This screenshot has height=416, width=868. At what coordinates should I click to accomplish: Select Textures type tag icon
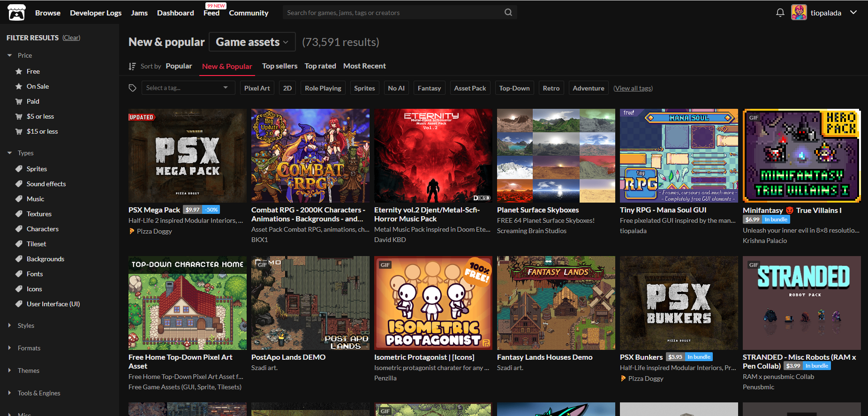tap(19, 214)
